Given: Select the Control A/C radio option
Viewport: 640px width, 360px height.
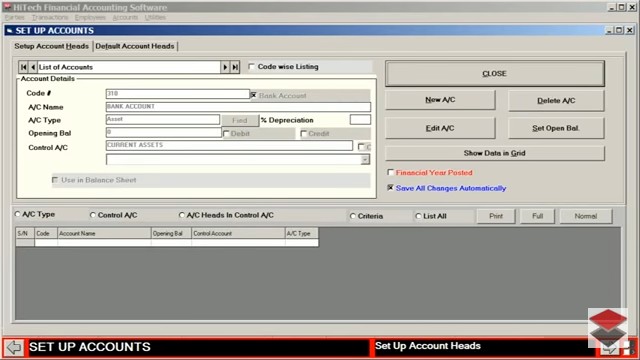Looking at the screenshot, I should pos(93,215).
